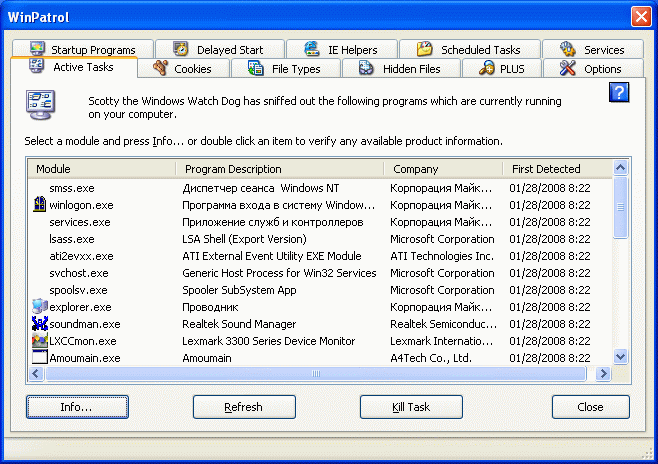The height and width of the screenshot is (464, 658).
Task: Select the services.exe row
Action: point(320,222)
